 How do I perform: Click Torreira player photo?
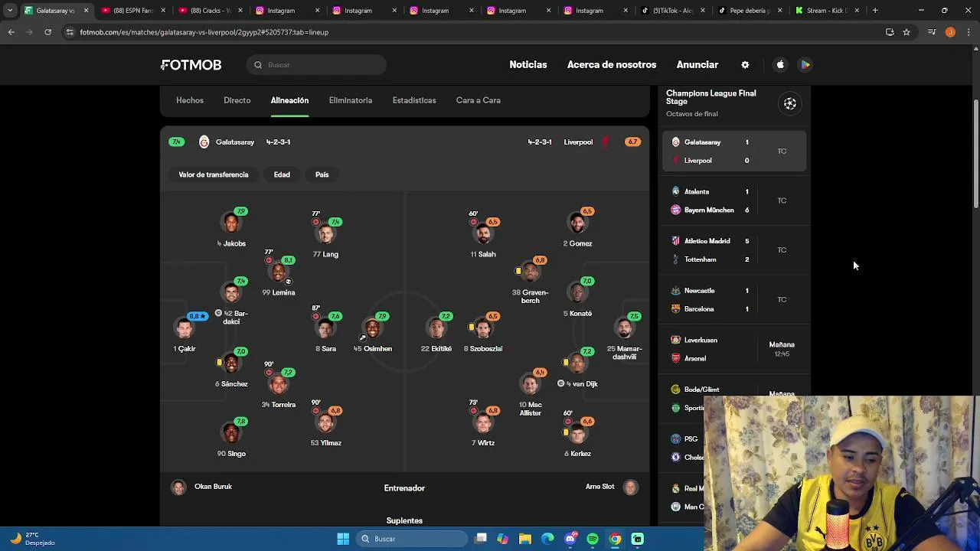coord(279,385)
